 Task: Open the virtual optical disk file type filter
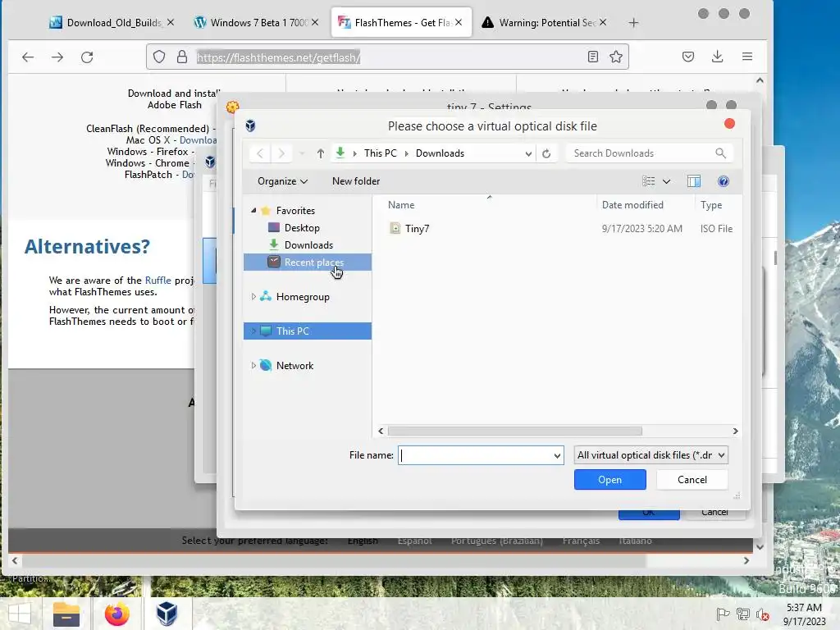[651, 454]
